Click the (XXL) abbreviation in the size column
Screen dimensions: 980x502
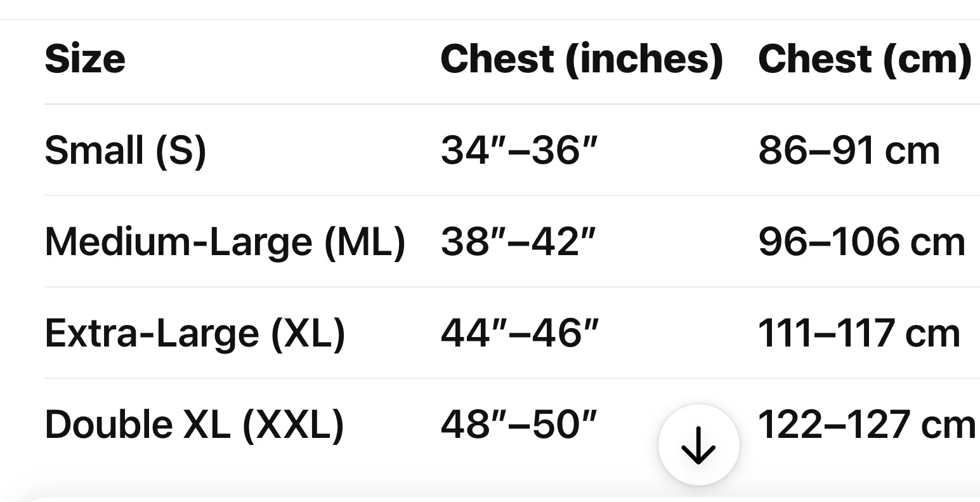(293, 425)
